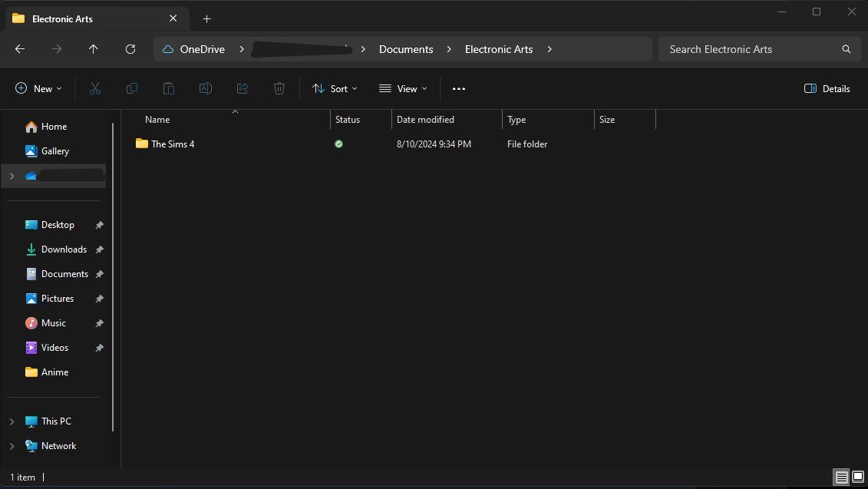
Task: Click the Paste clipboard icon
Action: [x=169, y=88]
